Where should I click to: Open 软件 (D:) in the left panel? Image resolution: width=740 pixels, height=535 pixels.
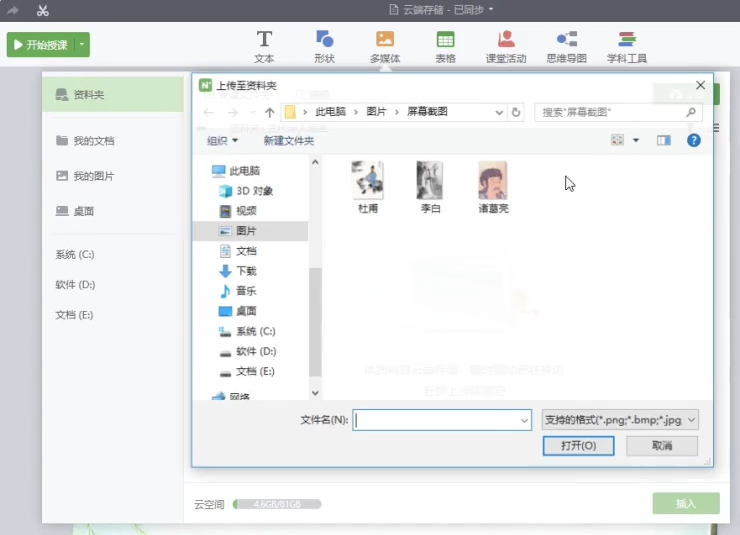[x=76, y=284]
